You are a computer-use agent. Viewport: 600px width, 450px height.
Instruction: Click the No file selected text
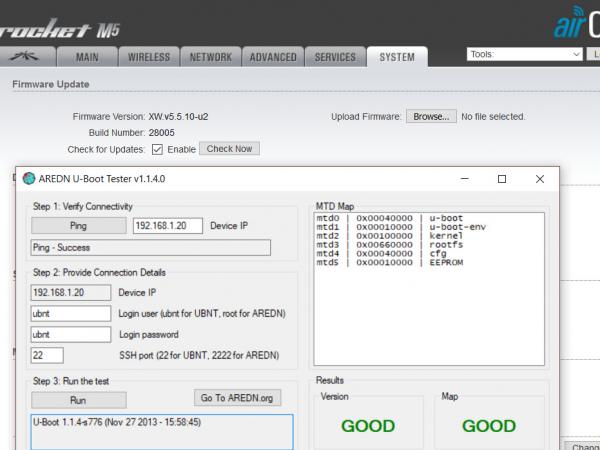(493, 117)
